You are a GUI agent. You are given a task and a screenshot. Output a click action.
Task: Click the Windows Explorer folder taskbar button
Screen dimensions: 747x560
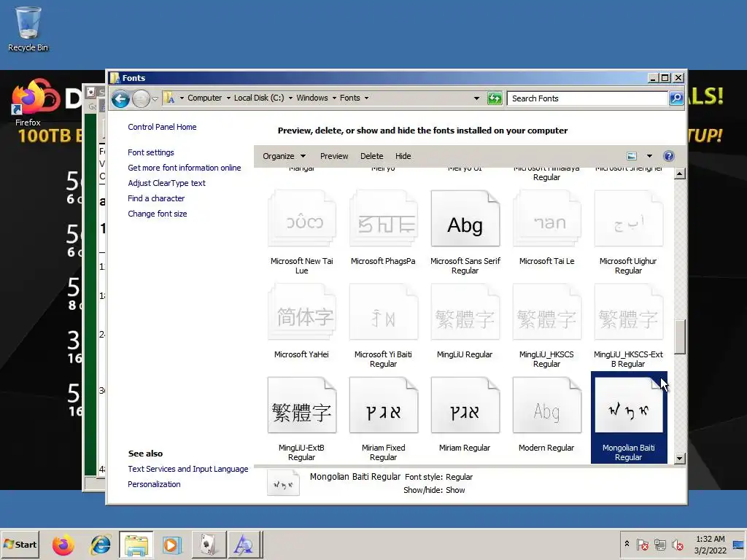[136, 545]
